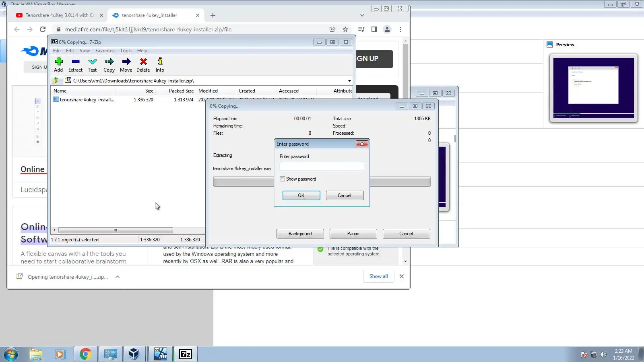Go back in Chrome

(17, 29)
